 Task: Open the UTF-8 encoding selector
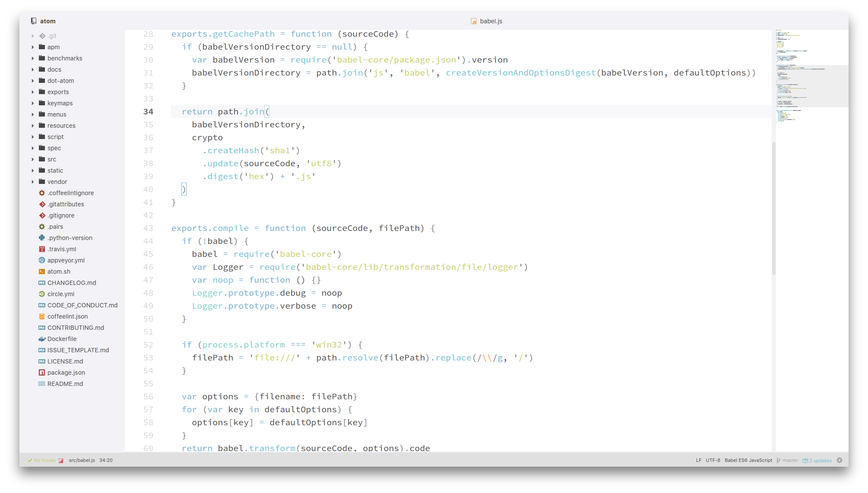point(713,460)
